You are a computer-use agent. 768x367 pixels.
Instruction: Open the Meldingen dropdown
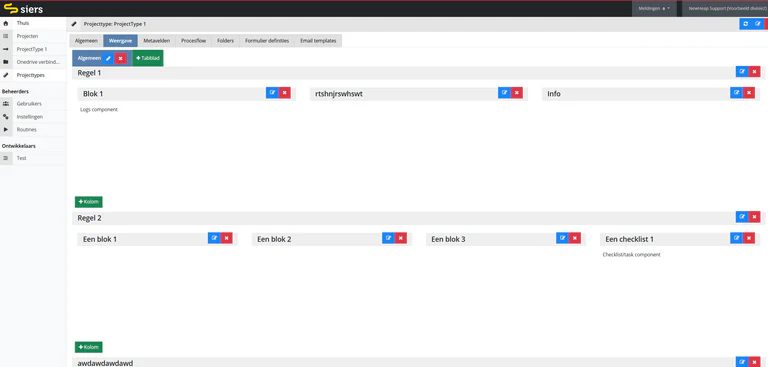click(654, 8)
